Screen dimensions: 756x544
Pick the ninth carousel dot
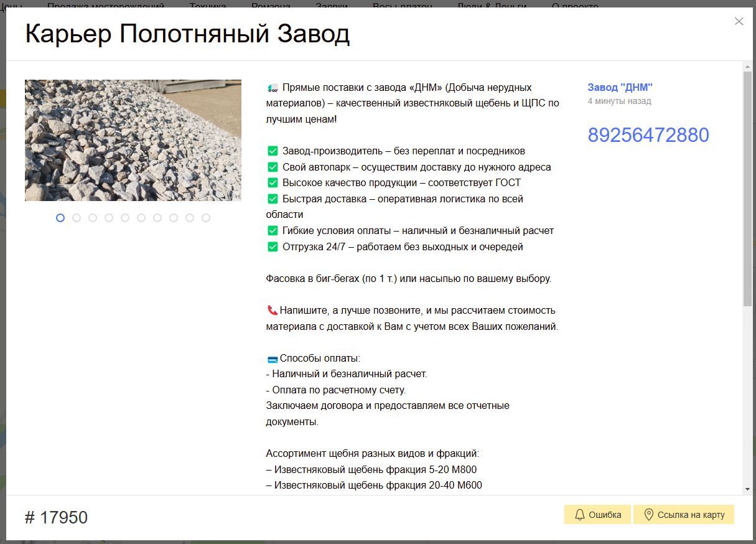(x=190, y=218)
